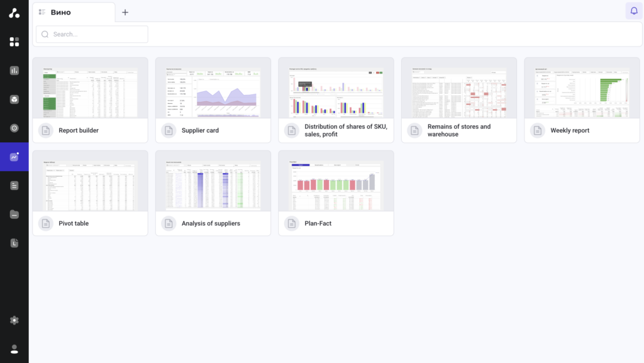This screenshot has width=644, height=363.
Task: Click document icon beside Analysis of suppliers
Action: click(x=169, y=223)
